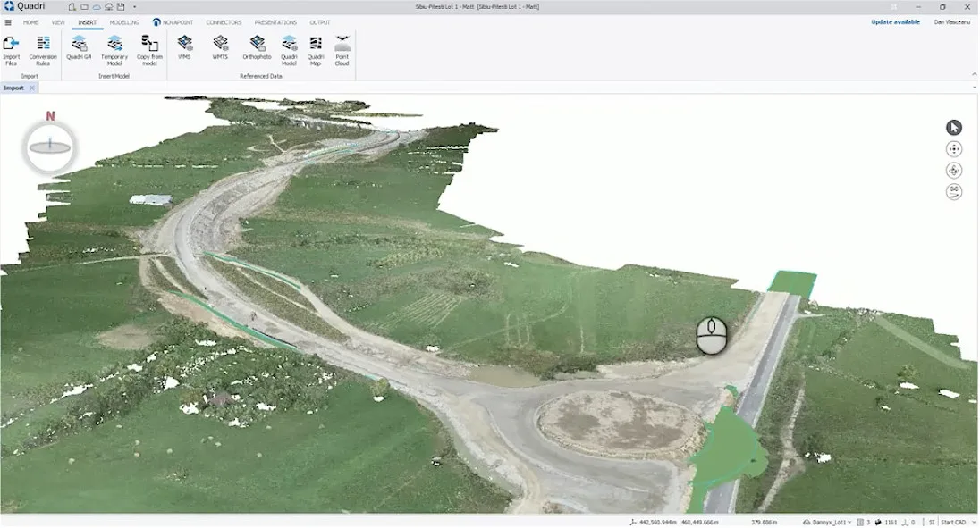Activate the orbit navigation tool
The image size is (980, 528).
pyautogui.click(x=954, y=171)
